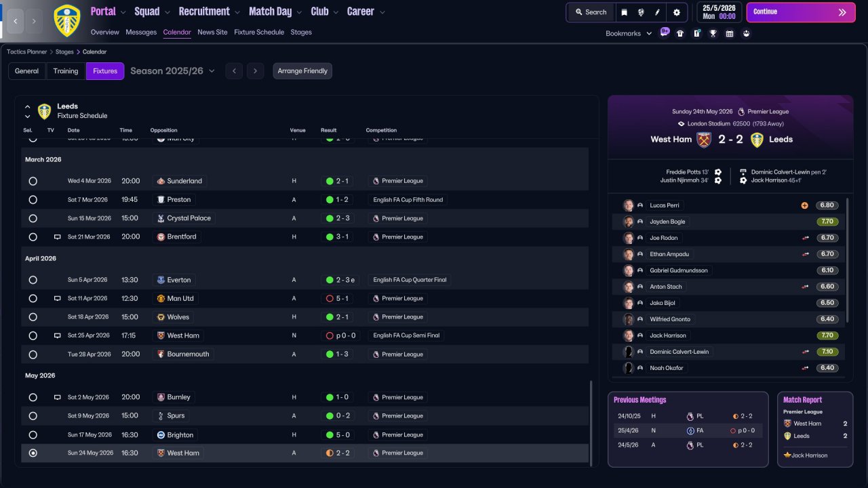Click the West Ham crest in match summary
The width and height of the screenshot is (868, 488).
704,140
